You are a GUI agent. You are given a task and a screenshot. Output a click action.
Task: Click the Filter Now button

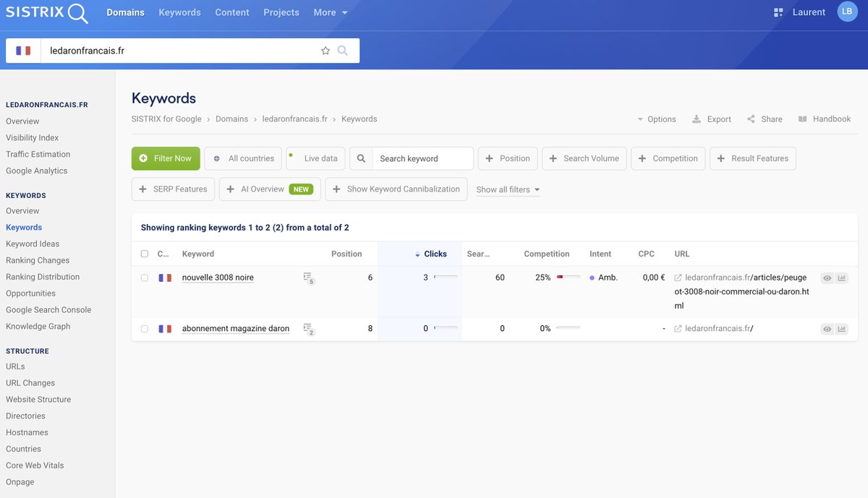point(166,158)
